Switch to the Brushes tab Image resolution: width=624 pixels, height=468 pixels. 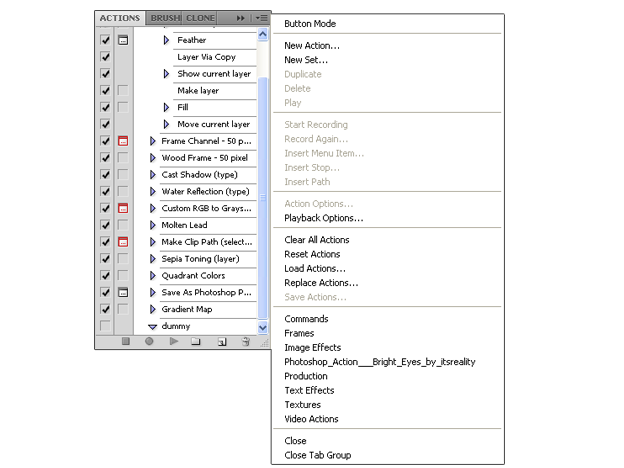point(165,18)
